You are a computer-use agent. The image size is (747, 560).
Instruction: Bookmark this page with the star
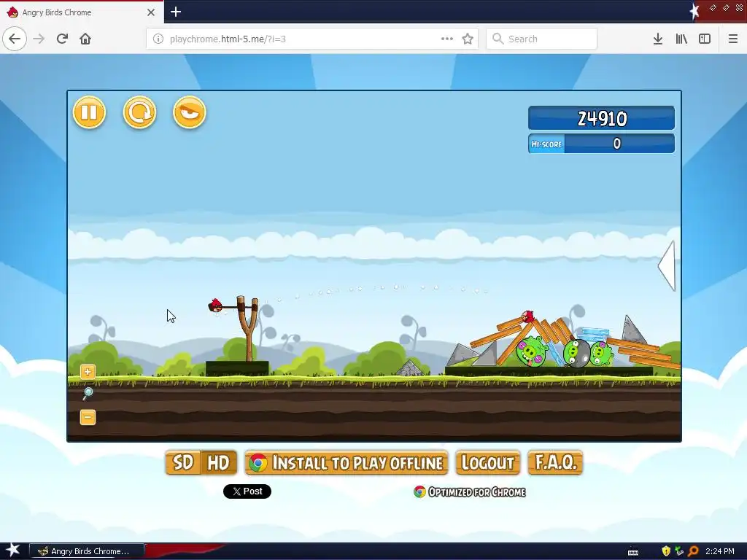468,39
